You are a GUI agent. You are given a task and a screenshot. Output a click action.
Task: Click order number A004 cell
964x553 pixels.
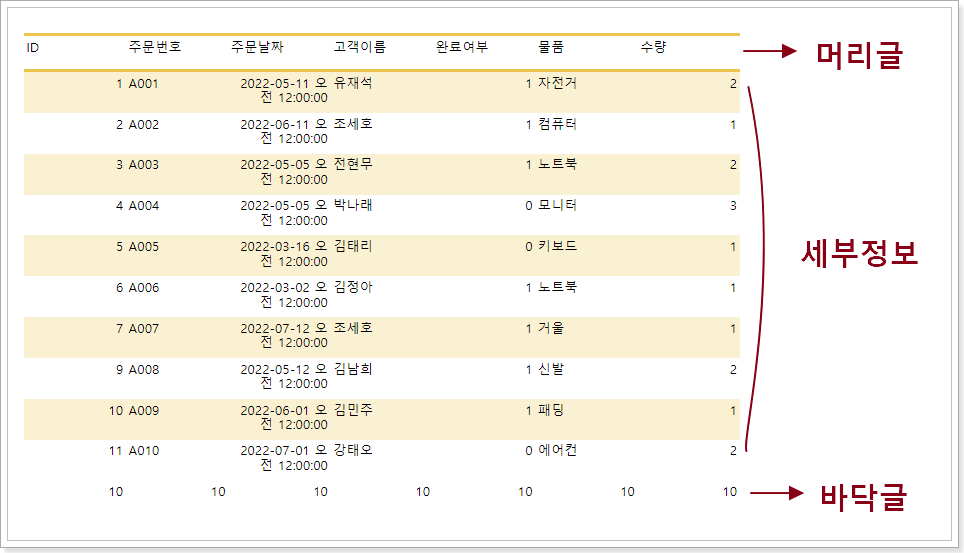tap(144, 206)
